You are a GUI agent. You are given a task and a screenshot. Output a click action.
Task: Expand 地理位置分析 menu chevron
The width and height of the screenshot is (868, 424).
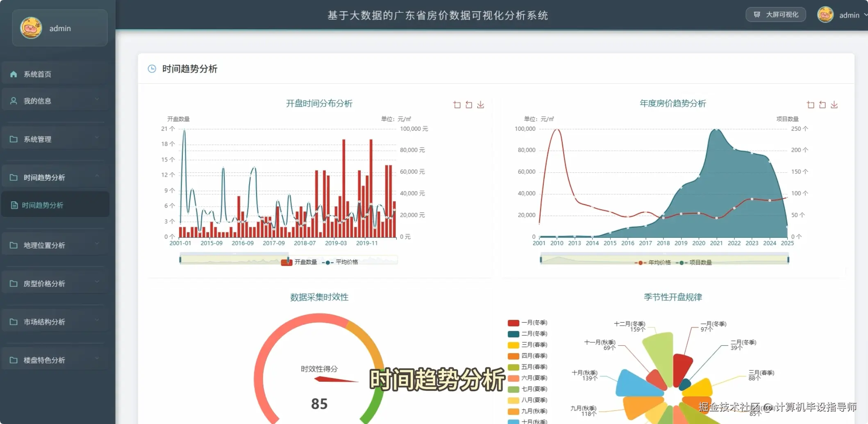coord(97,244)
